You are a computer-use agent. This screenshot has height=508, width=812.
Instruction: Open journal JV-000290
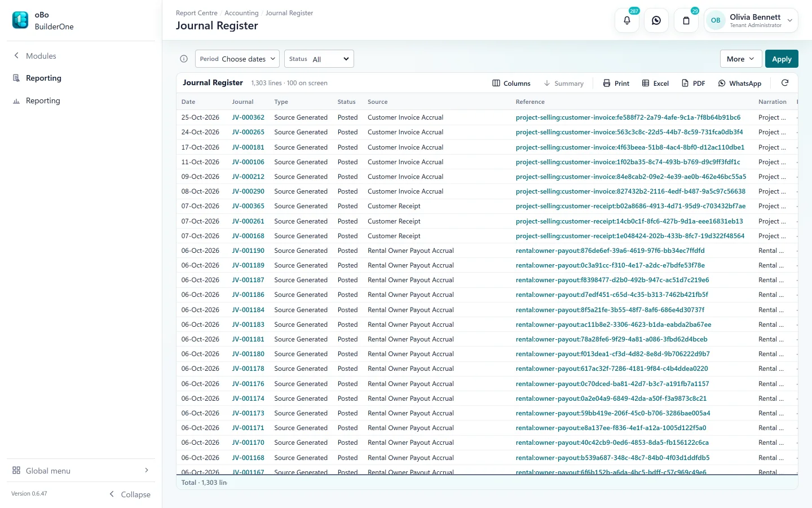(248, 191)
